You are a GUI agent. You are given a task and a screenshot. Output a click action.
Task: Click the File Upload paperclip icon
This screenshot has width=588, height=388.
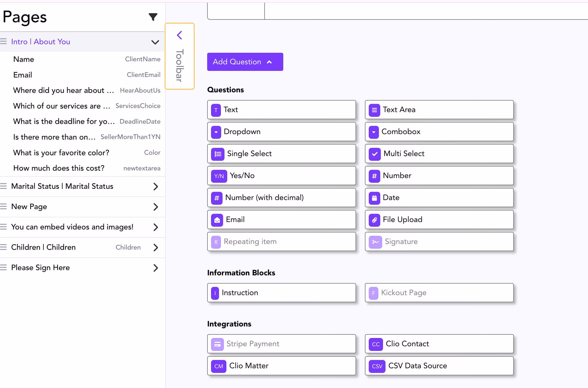(x=374, y=220)
